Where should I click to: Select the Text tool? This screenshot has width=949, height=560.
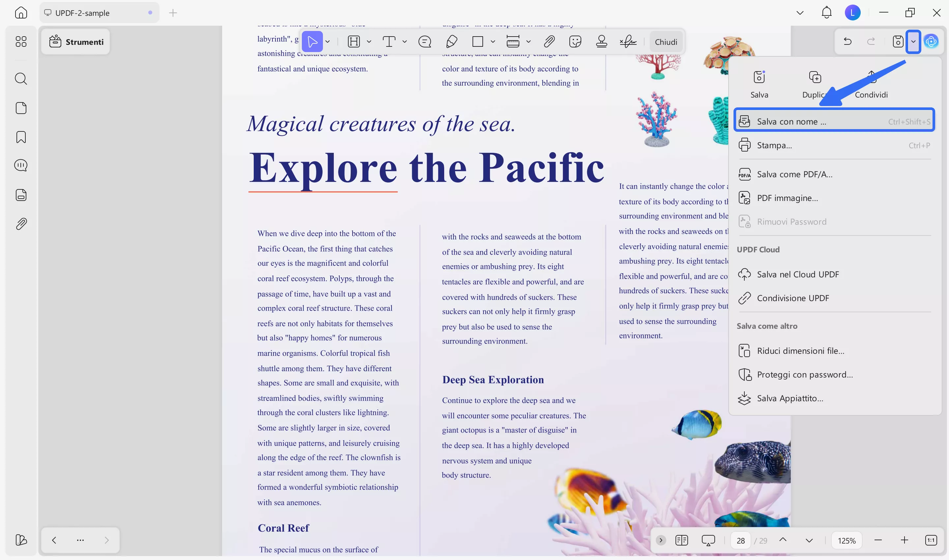pos(389,42)
